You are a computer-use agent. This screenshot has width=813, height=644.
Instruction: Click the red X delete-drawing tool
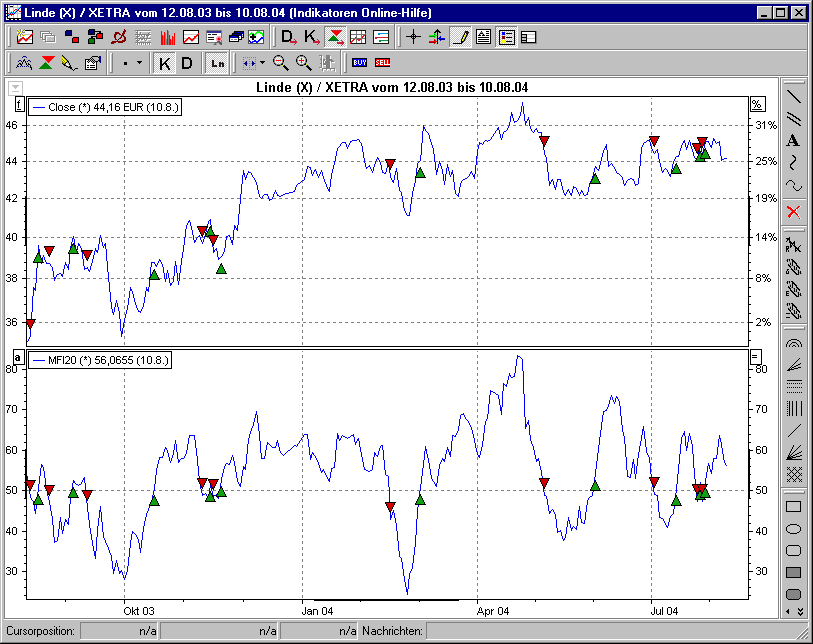pyautogui.click(x=795, y=211)
